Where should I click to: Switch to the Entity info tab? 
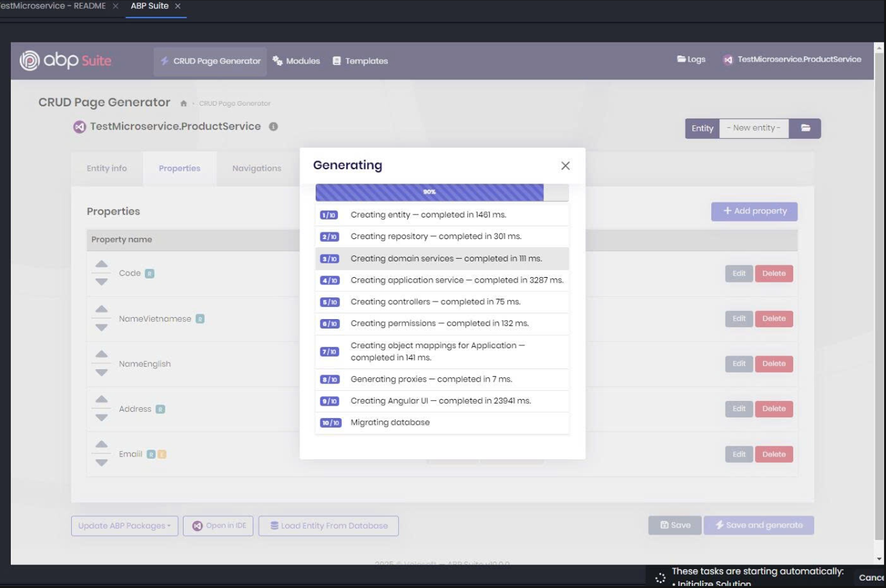106,169
